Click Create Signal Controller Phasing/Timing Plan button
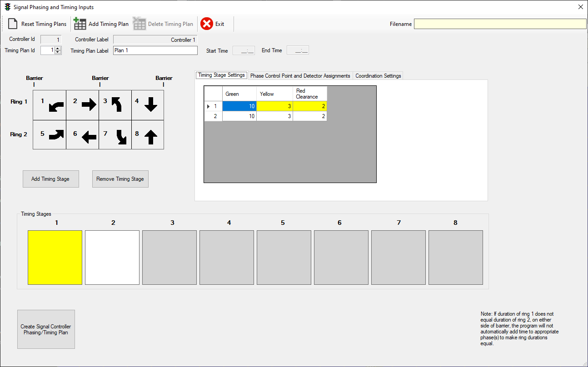 (46, 329)
